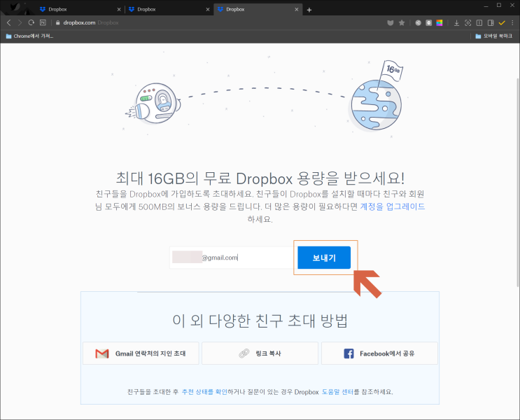Click the 링크 복사 copy link button
The image size is (520, 420).
(260, 353)
